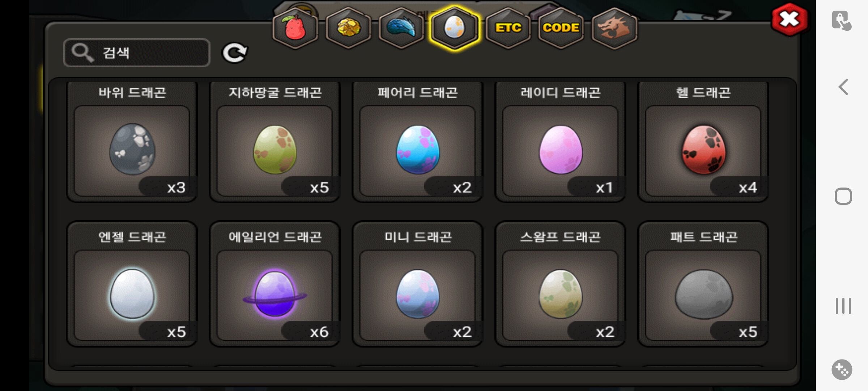
Task: Tap the touch gesture icon in side panel
Action: pos(841,20)
